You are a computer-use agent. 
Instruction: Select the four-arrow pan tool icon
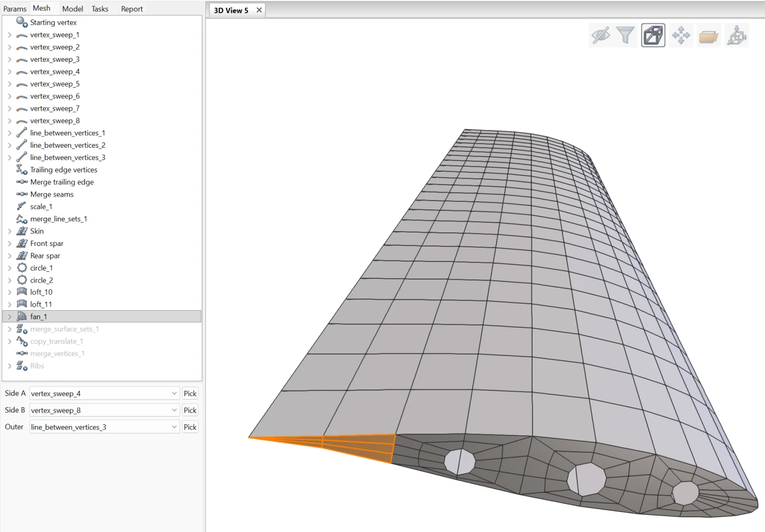pos(681,35)
